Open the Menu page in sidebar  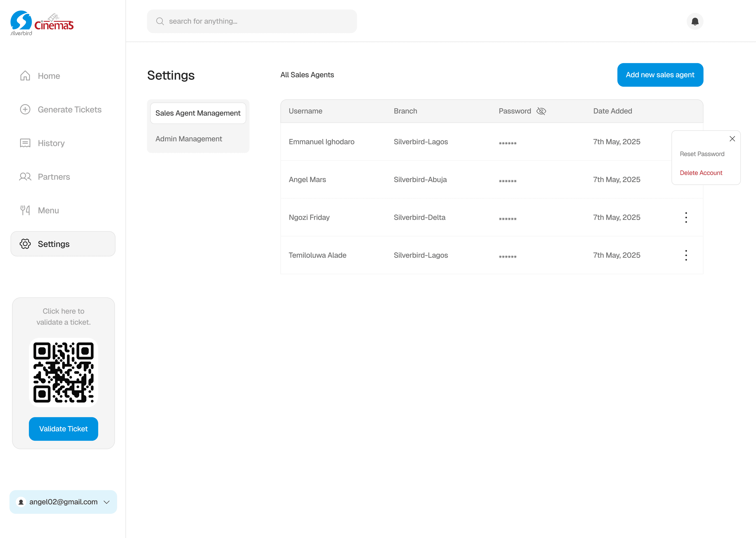pyautogui.click(x=63, y=210)
